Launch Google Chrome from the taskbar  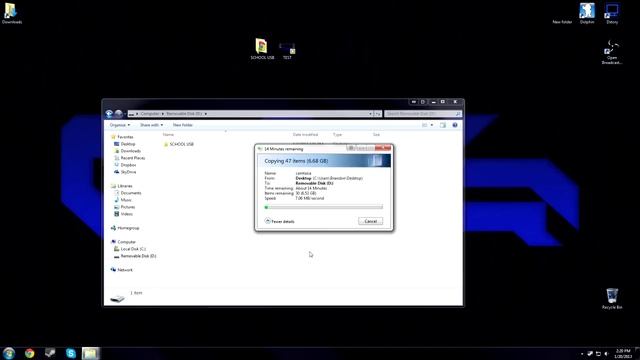pyautogui.click(x=29, y=353)
